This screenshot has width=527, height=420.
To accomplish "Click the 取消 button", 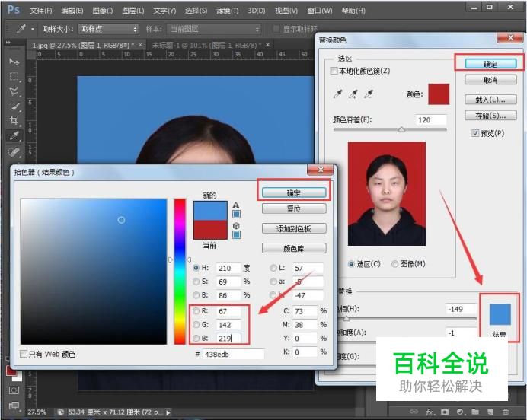I will 490,80.
